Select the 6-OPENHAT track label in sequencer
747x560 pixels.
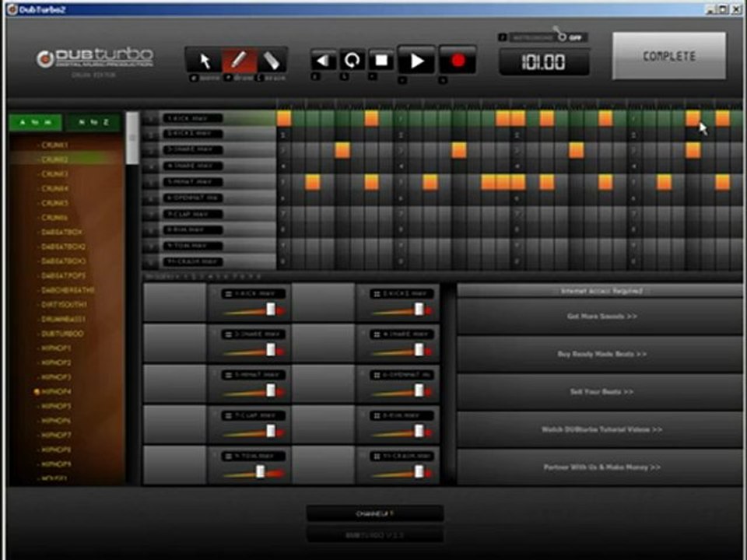[x=192, y=198]
